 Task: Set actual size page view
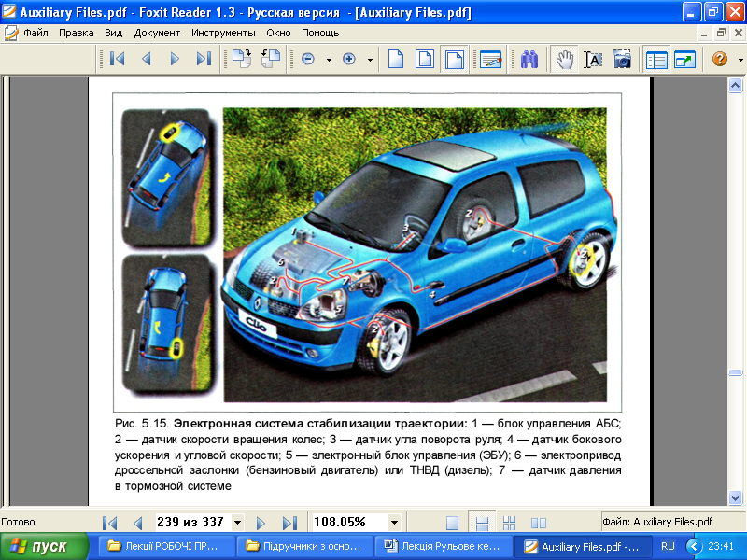tap(396, 59)
